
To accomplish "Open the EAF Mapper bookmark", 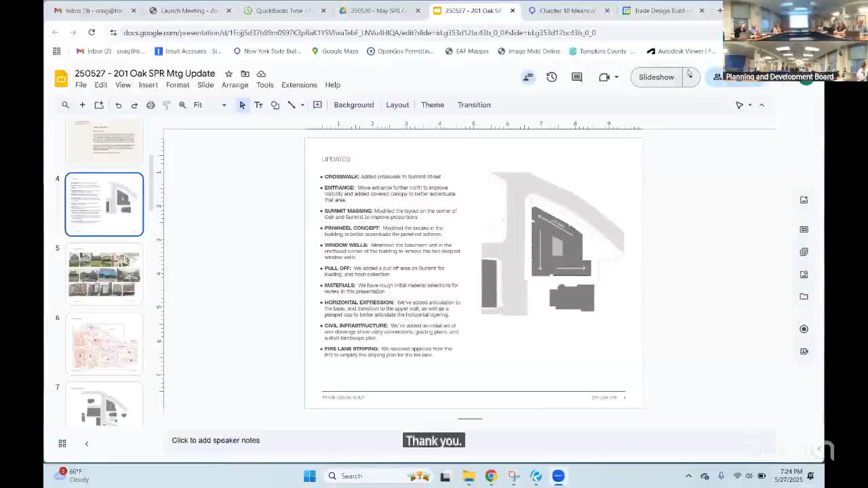I will point(467,51).
